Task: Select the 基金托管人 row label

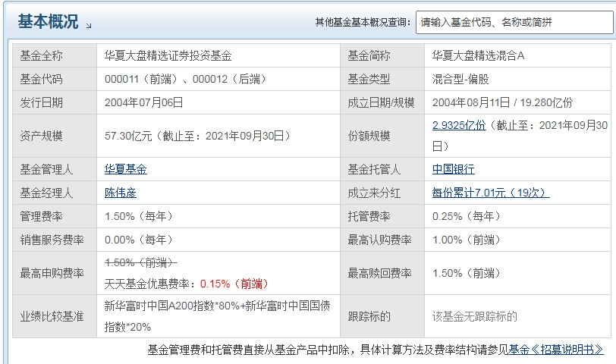Action: pyautogui.click(x=374, y=169)
